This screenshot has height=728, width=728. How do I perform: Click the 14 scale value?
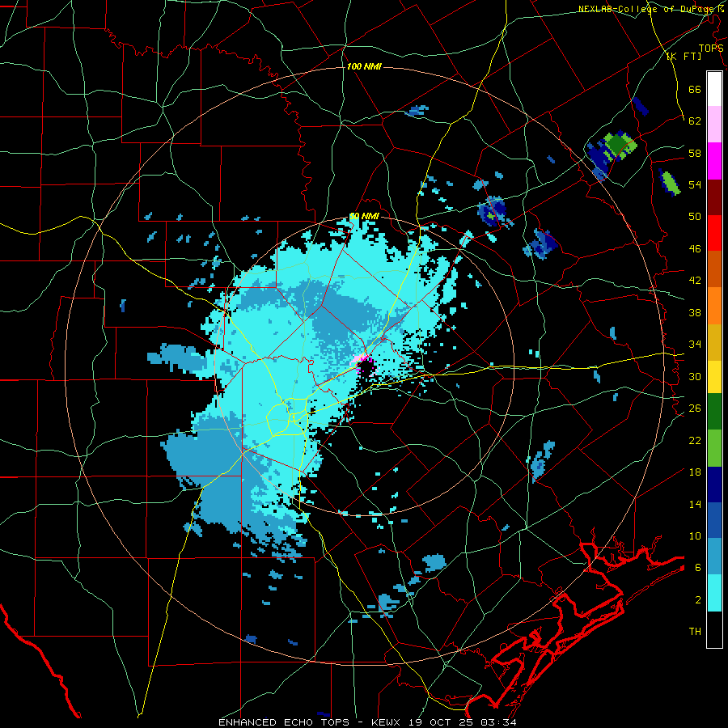click(x=695, y=504)
